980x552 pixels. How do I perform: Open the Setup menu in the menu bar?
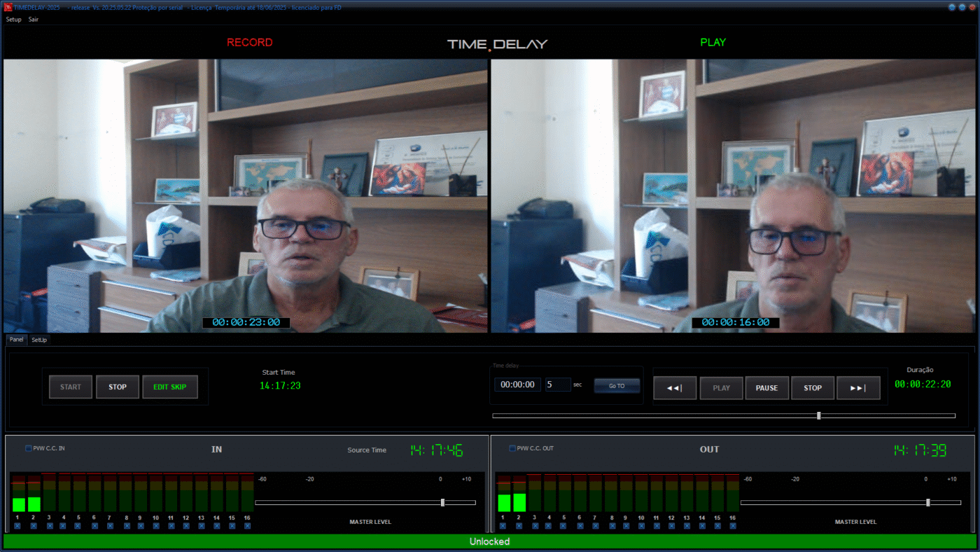tap(14, 20)
